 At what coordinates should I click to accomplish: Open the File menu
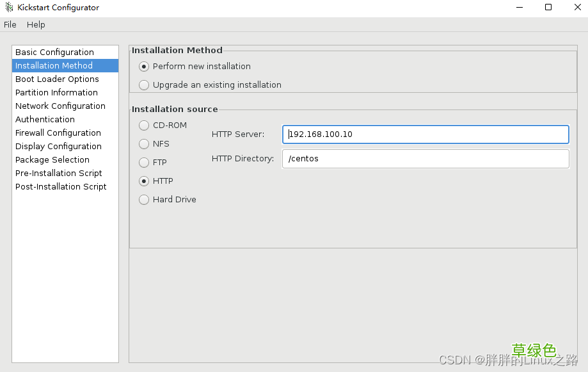pos(10,24)
